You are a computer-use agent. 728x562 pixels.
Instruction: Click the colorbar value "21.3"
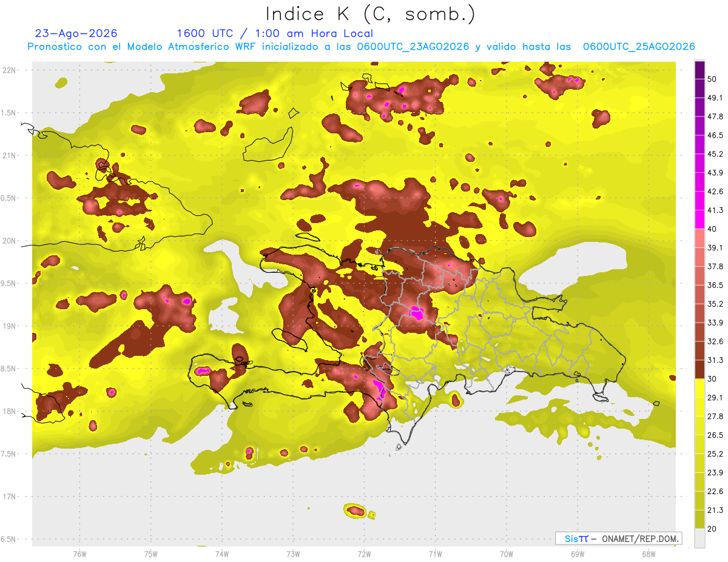[716, 510]
